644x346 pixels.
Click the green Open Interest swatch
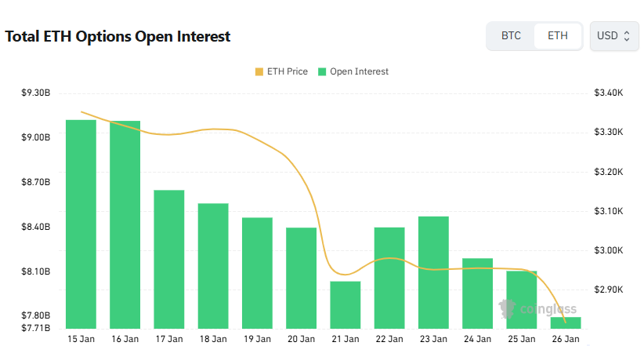tap(322, 71)
